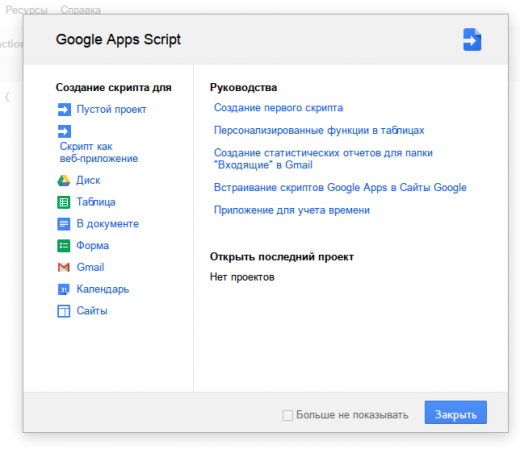The height and width of the screenshot is (449, 520).
Task: Create a script via Скрипт как веб-приложение link
Action: click(x=99, y=152)
